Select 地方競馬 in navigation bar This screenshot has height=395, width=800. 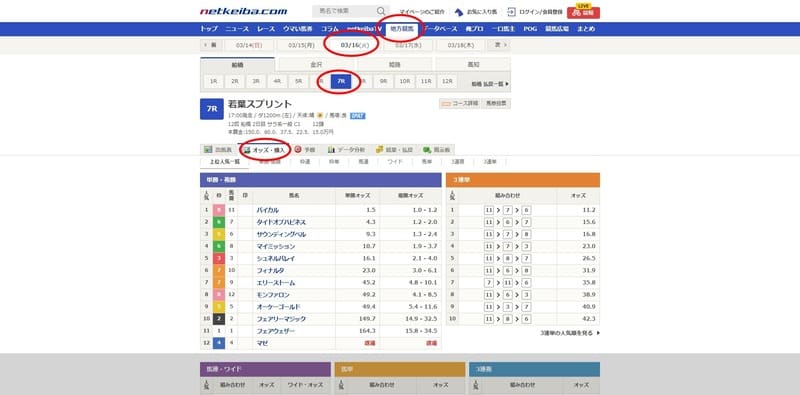403,29
